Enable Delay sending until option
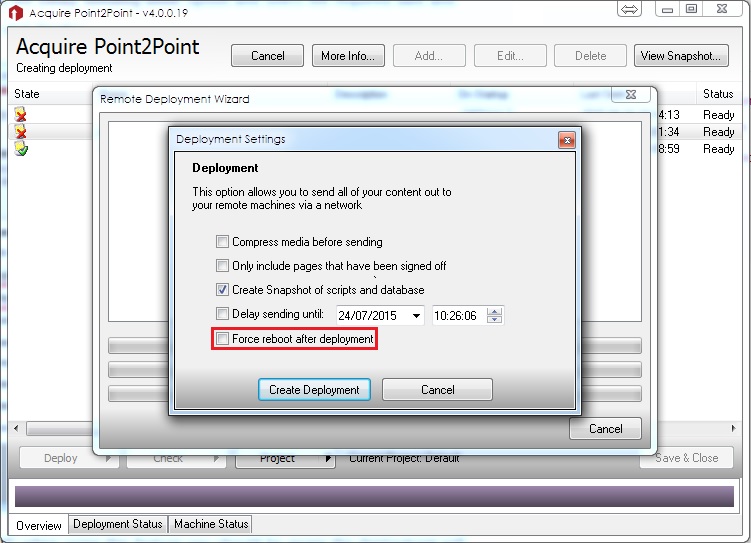Viewport: 751px width, 543px height. pyautogui.click(x=222, y=314)
